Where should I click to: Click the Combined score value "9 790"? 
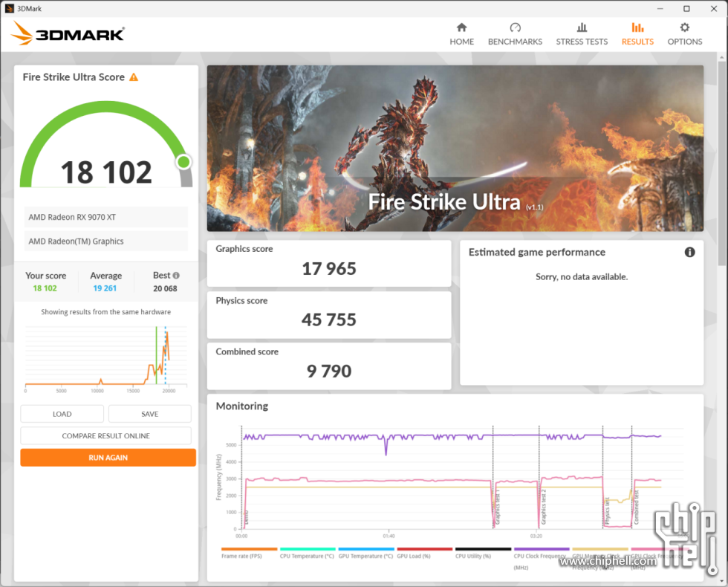coord(329,371)
